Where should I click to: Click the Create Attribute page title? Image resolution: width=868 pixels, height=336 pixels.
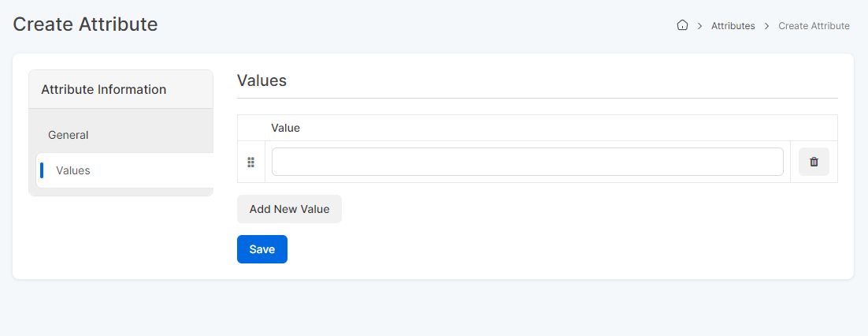(85, 24)
